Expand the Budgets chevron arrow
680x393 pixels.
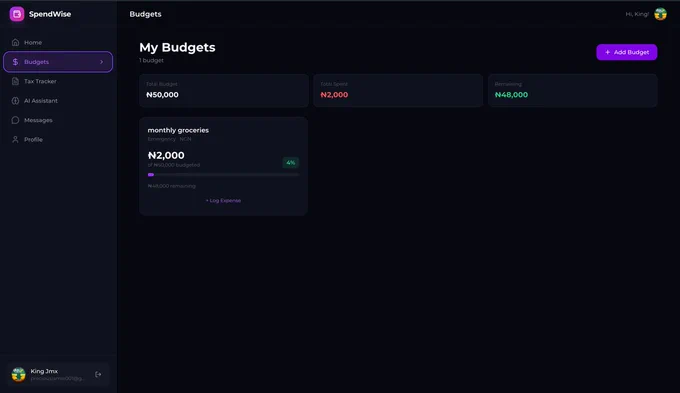coord(101,62)
